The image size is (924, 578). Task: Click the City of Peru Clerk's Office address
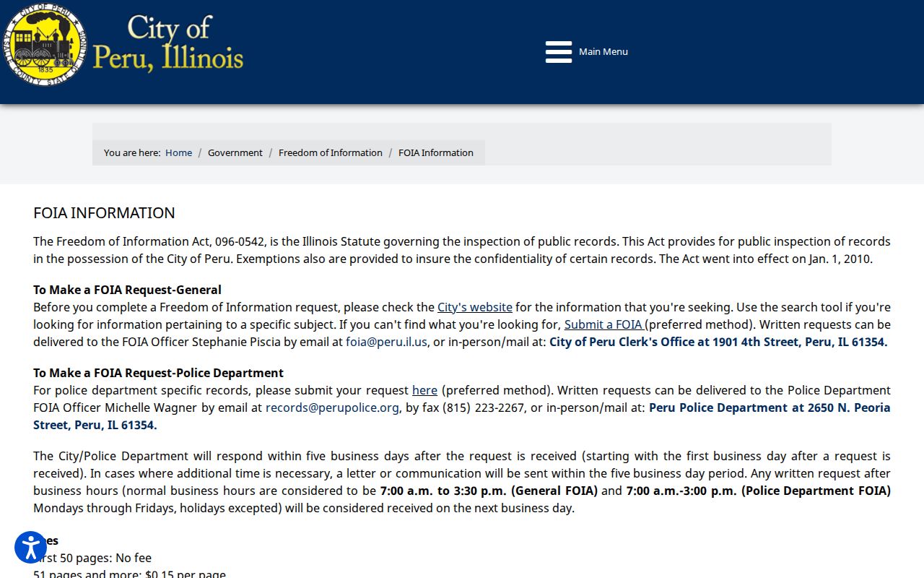coord(718,342)
